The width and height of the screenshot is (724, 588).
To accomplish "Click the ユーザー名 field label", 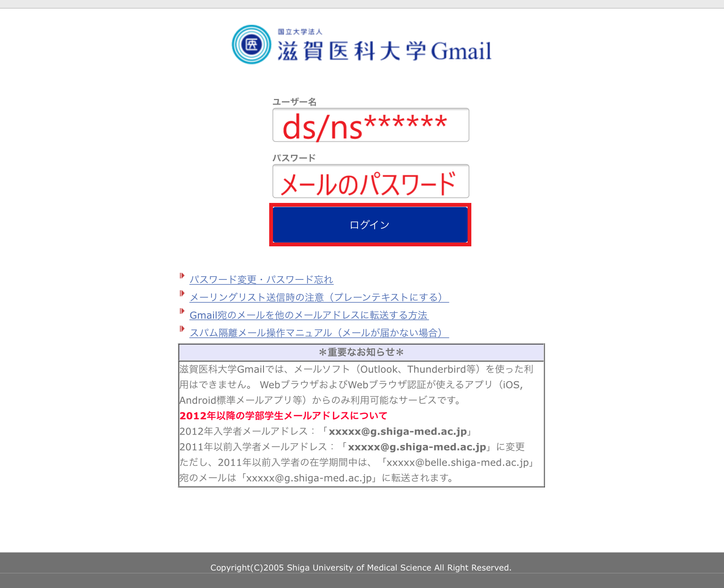I will 295,102.
